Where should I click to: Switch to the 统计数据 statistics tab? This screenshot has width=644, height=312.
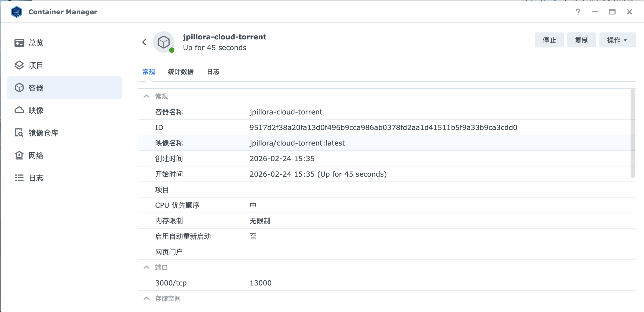(x=181, y=72)
